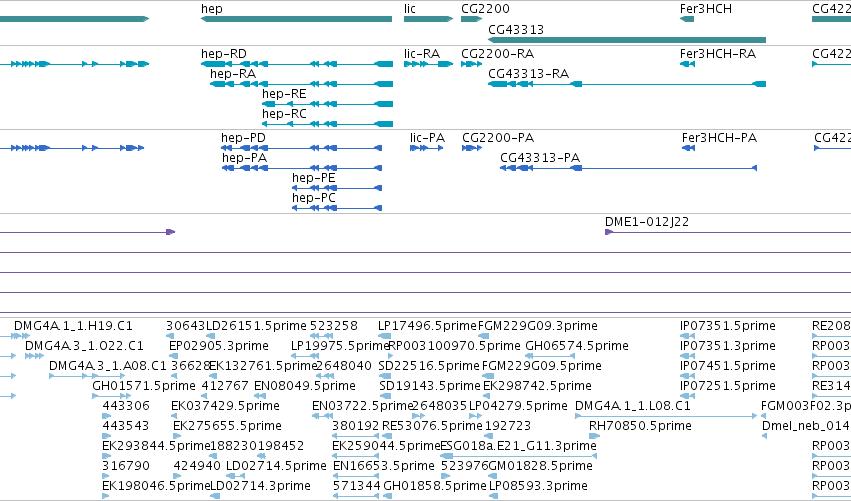
Task: Open the LD02714.3prime EST label
Action: (x=261, y=487)
